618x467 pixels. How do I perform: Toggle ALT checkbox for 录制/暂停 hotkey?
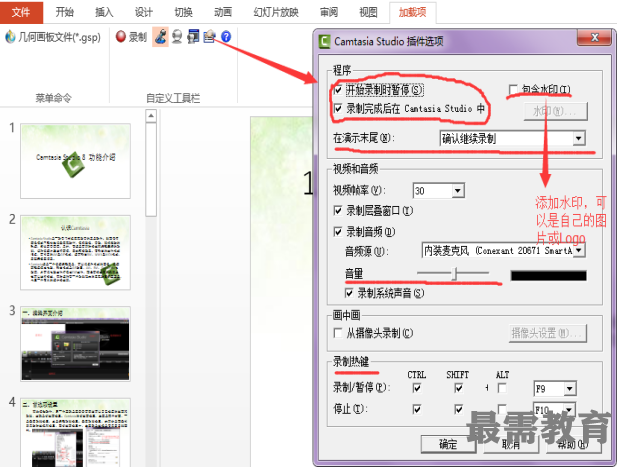tap(502, 388)
